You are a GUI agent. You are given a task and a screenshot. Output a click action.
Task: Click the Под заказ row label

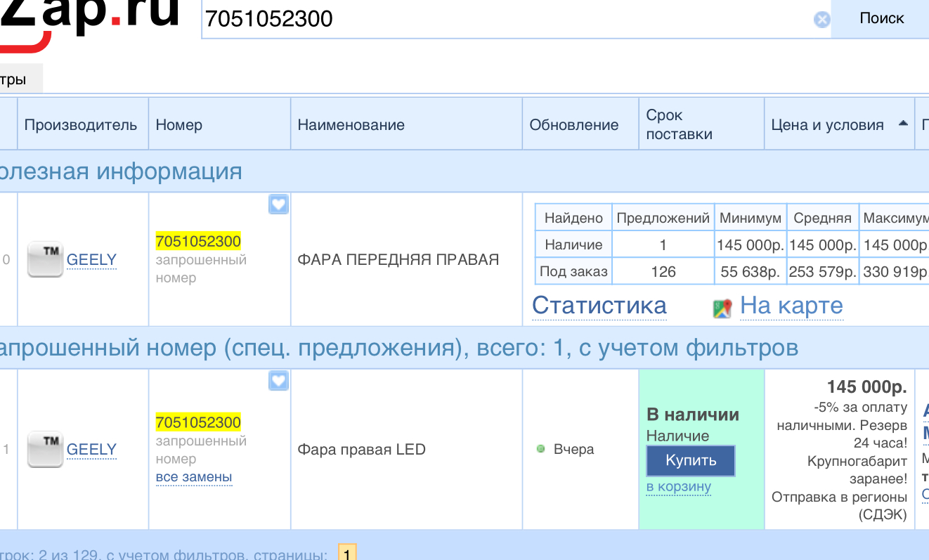574,272
